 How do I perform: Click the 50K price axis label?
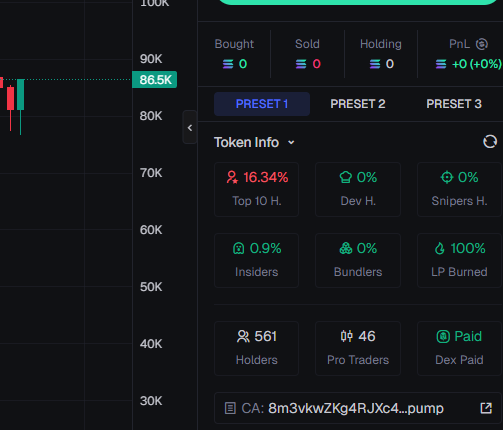point(151,287)
